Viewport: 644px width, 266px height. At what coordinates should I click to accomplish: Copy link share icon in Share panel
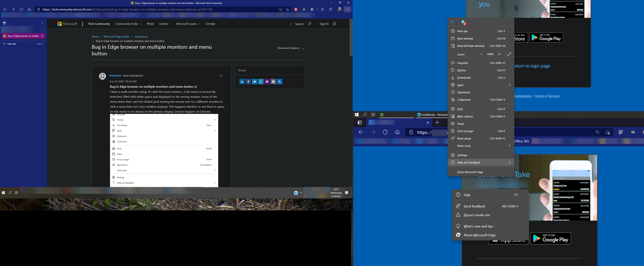tap(280, 82)
